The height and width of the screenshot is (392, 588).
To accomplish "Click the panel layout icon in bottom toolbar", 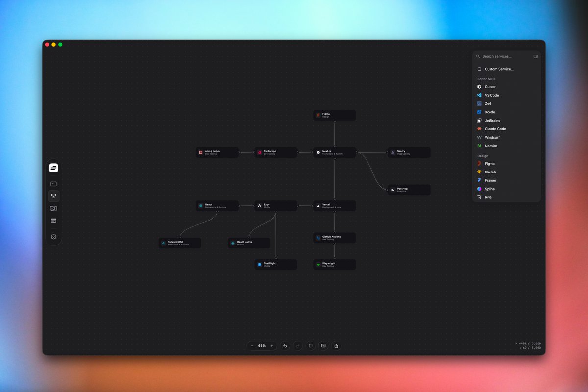I will (323, 346).
